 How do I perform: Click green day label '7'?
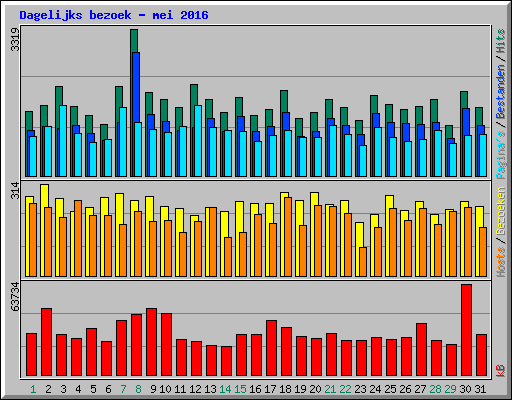[123, 389]
